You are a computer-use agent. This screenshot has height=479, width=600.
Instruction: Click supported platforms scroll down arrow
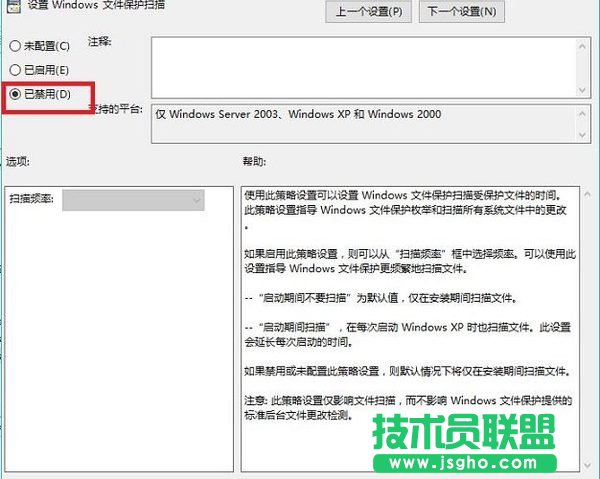(582, 135)
